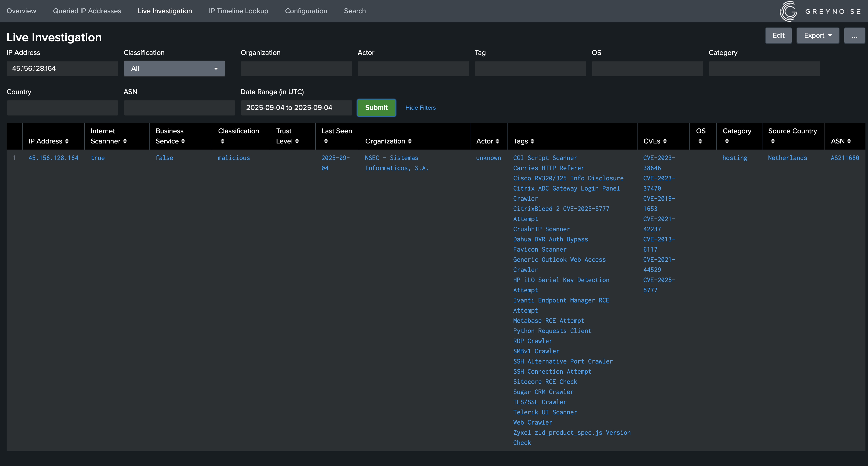The width and height of the screenshot is (868, 466).
Task: Click the green Submit button
Action: [x=377, y=108]
